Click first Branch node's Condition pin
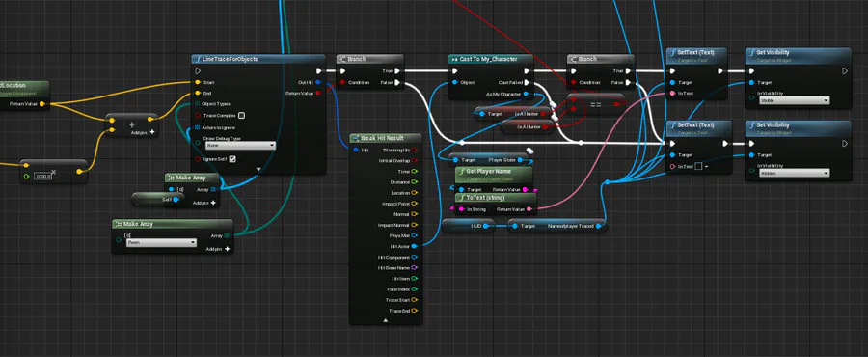Image resolution: width=868 pixels, height=357 pixels. click(342, 82)
